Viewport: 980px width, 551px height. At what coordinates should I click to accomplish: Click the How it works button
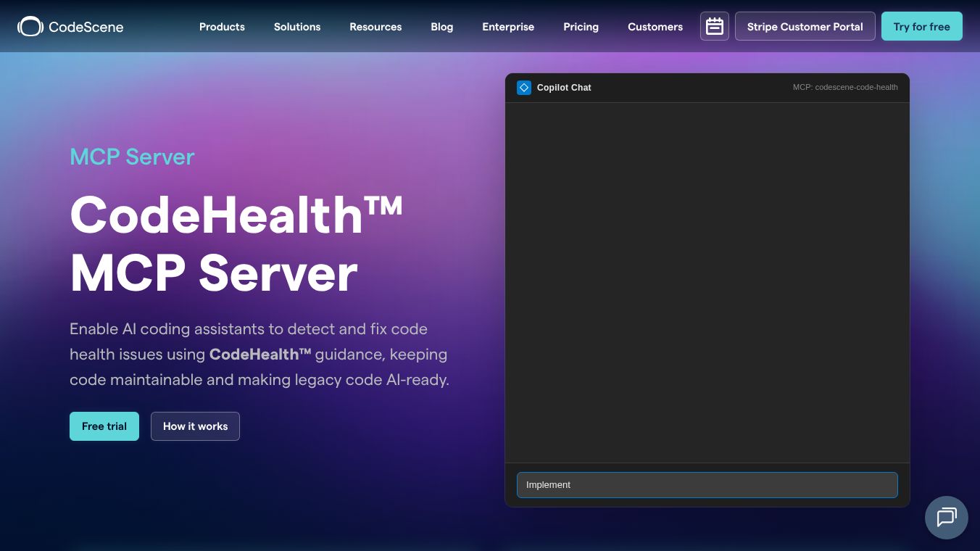[x=195, y=426]
